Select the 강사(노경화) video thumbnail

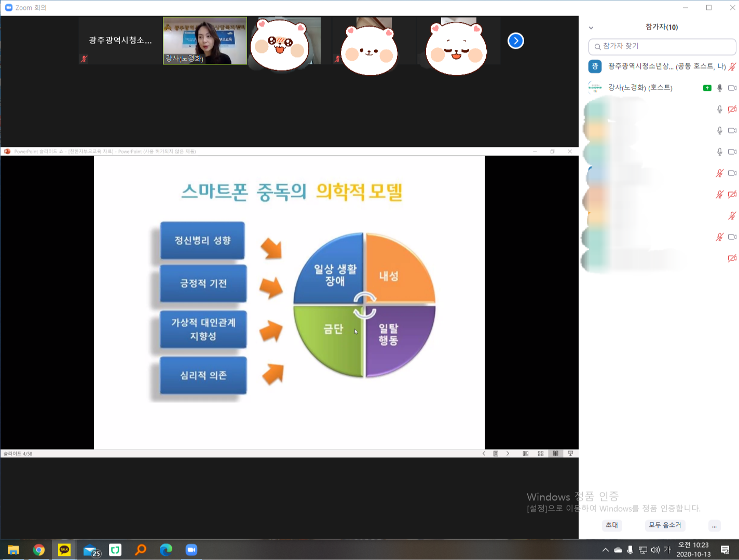pyautogui.click(x=205, y=40)
